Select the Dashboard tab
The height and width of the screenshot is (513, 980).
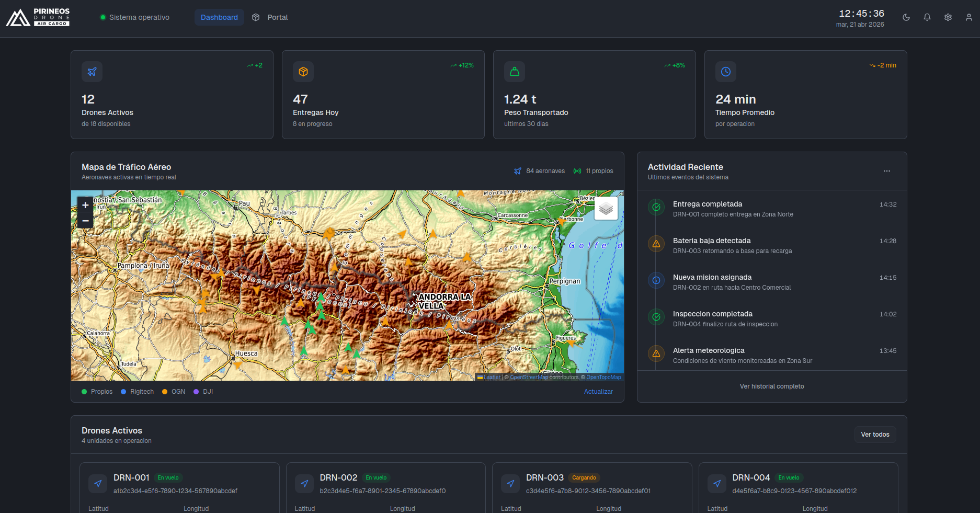219,17
